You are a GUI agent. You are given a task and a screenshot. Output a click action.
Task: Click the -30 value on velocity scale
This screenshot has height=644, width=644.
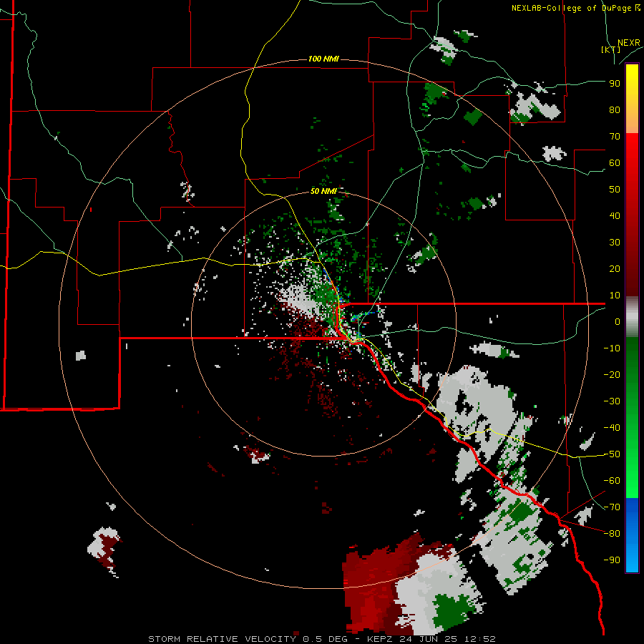[x=612, y=401]
